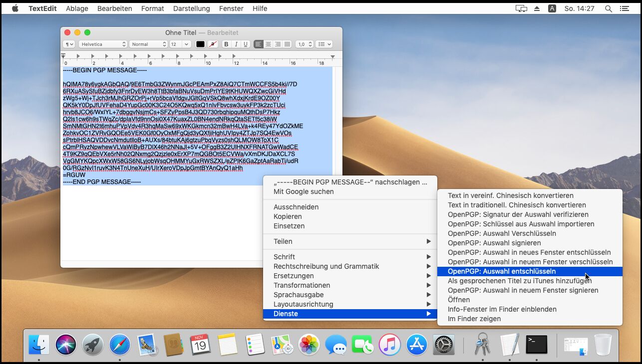Toggle bold formatting in the toolbar

226,44
